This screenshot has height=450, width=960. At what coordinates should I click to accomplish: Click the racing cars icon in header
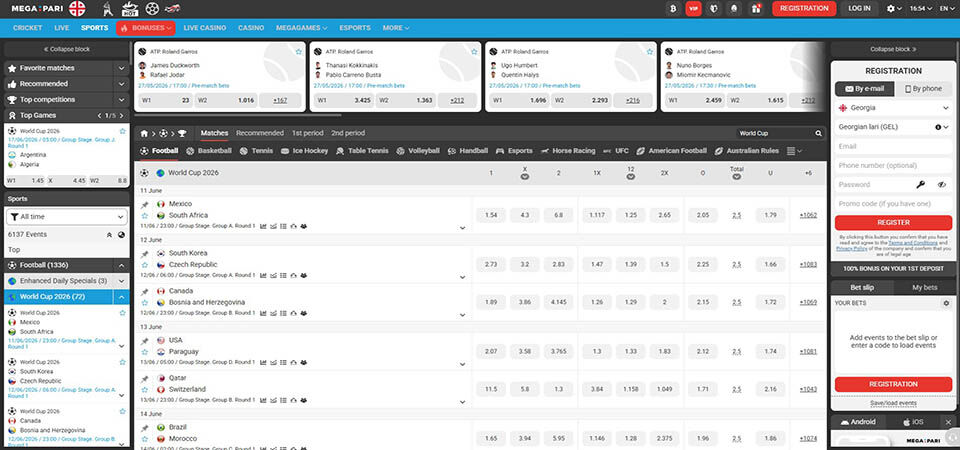173,9
